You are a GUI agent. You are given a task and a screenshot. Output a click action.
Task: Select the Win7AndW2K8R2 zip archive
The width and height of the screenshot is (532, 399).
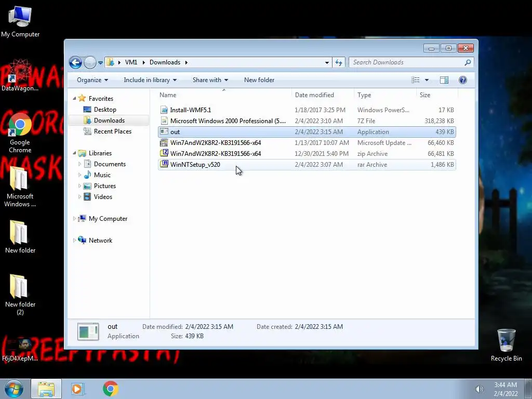pyautogui.click(x=307, y=154)
